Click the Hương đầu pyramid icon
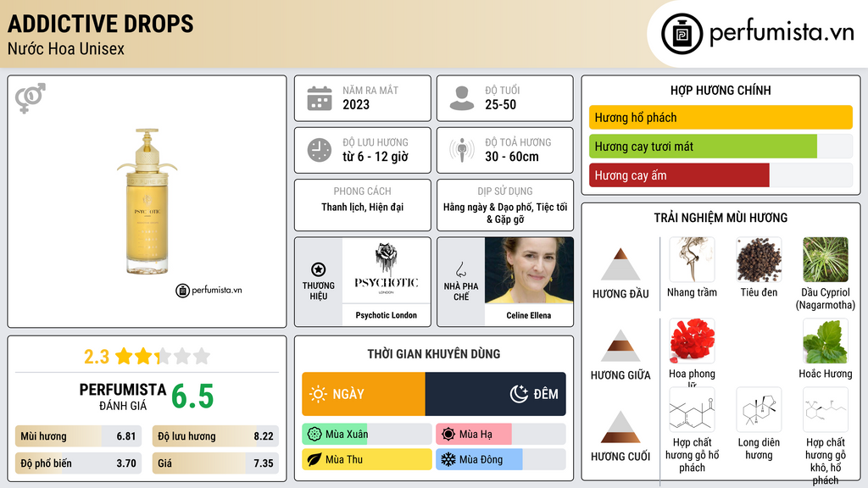This screenshot has width=868, height=488. [620, 264]
